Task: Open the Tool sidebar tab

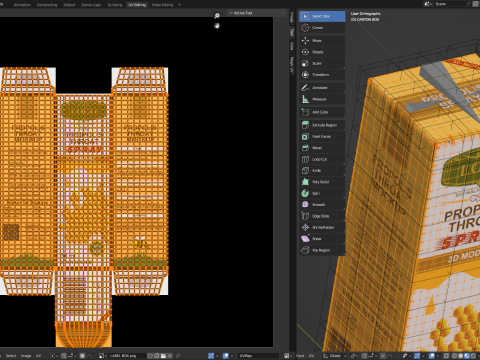Action: (292, 32)
